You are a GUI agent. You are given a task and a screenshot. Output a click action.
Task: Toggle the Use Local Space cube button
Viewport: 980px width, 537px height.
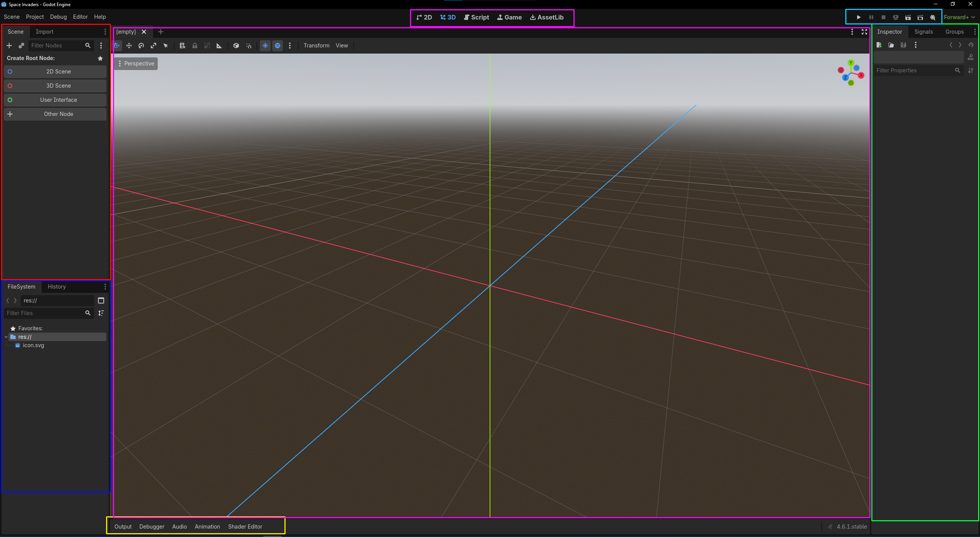[236, 46]
